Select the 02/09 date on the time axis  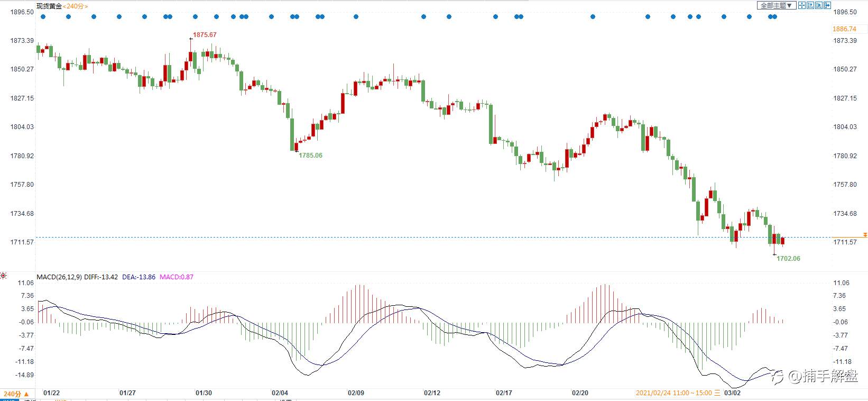pos(356,393)
